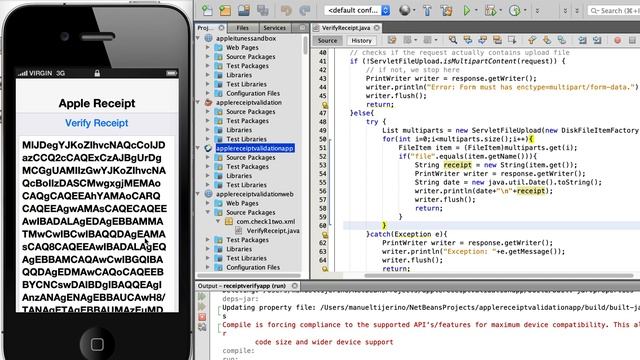The width and height of the screenshot is (640, 360).
Task: Tap Verify Receipt in iPhone simulator
Action: [97, 123]
